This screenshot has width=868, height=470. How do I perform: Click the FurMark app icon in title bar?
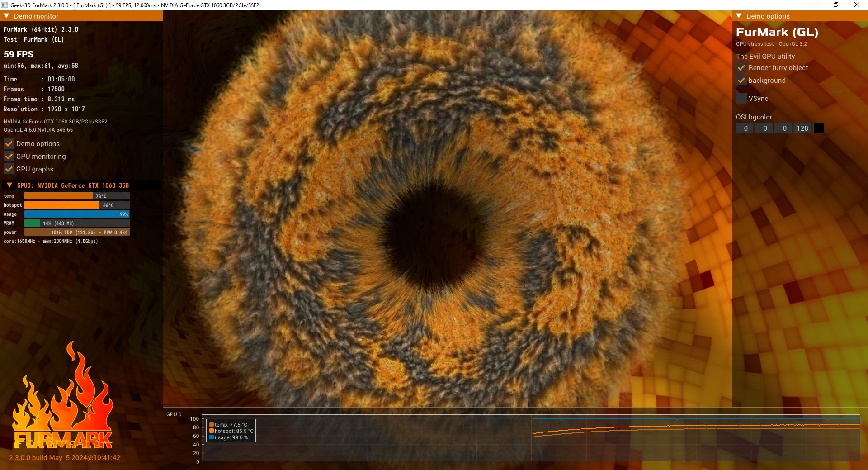coord(5,5)
